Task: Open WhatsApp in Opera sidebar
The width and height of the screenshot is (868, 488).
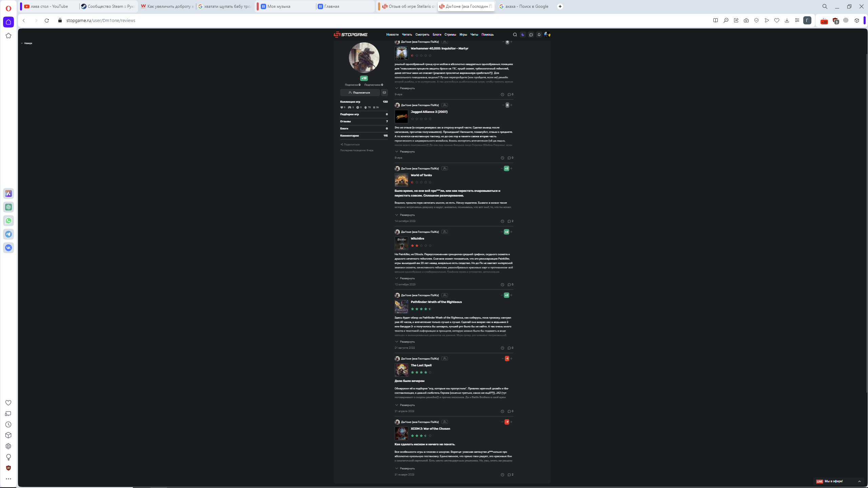Action: click(x=8, y=221)
